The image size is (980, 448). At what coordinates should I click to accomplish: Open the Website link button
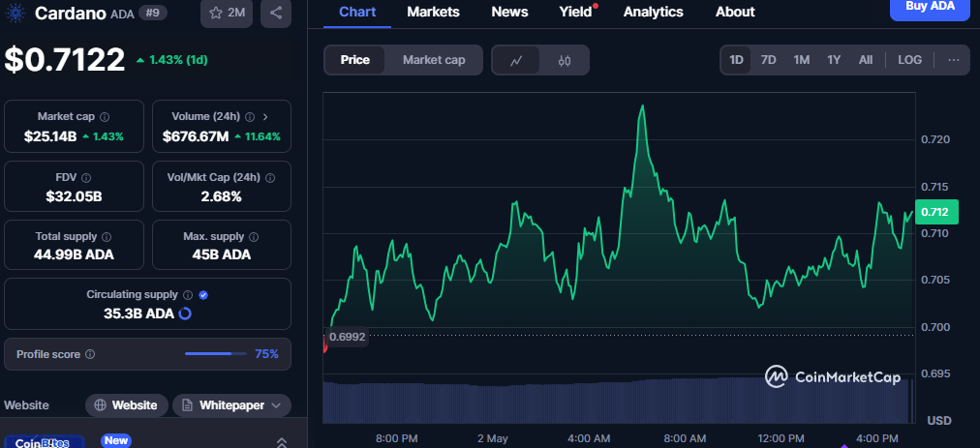(x=126, y=405)
